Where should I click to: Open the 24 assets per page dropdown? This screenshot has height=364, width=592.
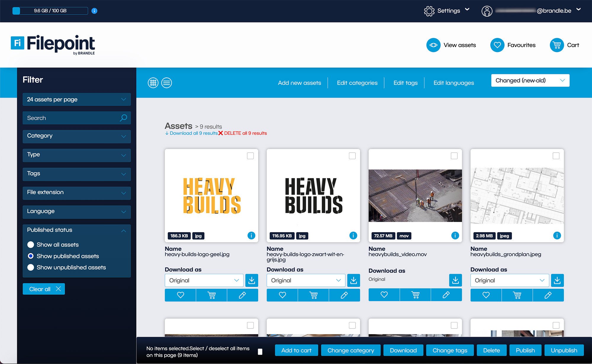77,99
